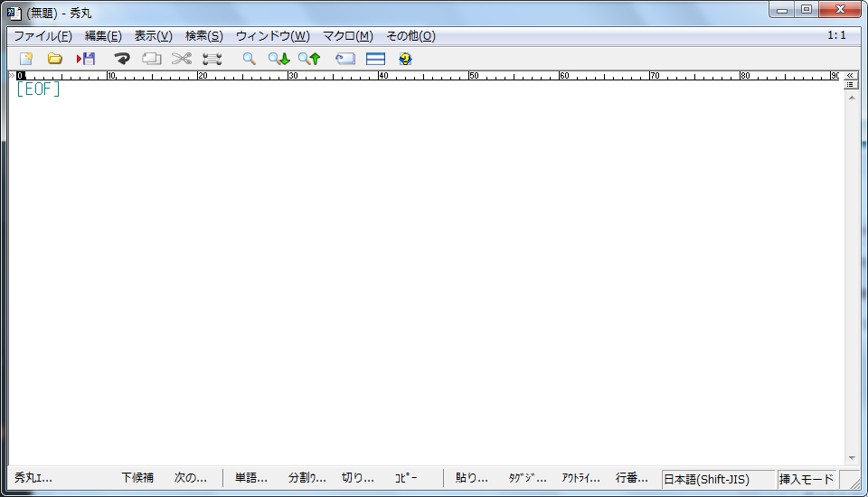Viewport: 868px width, 497px height.
Task: Switch to another window via toolbar icon
Action: click(345, 59)
